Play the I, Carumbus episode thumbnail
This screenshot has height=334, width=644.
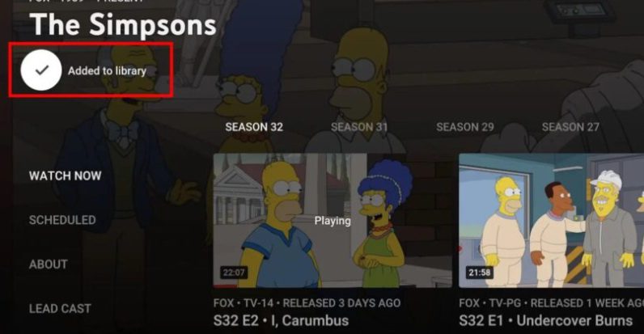333,220
